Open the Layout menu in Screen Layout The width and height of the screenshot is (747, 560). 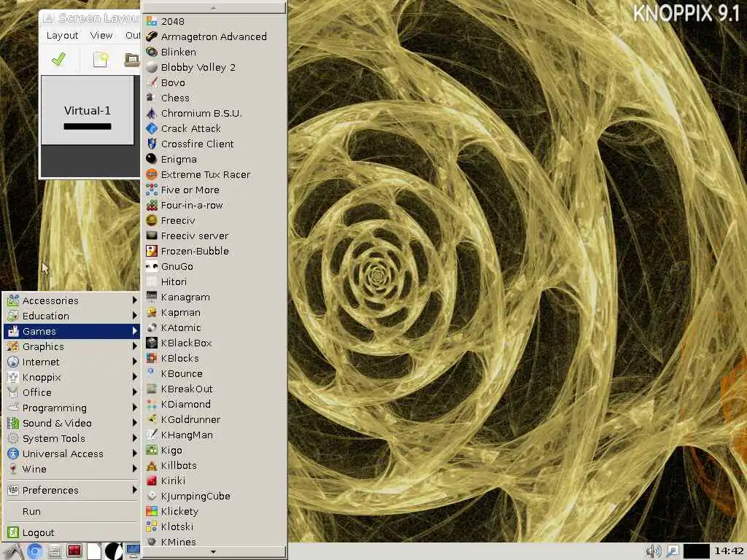63,35
